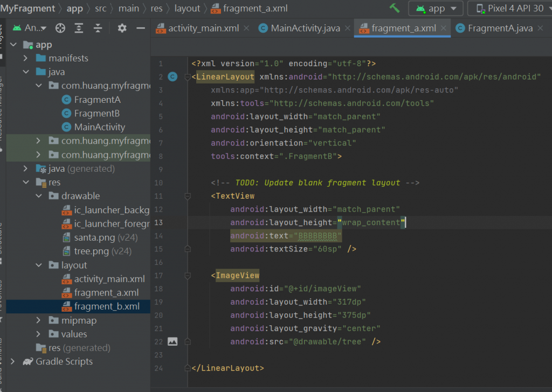Click the fold end marker on line 24
The height and width of the screenshot is (392, 552).
pos(187,368)
